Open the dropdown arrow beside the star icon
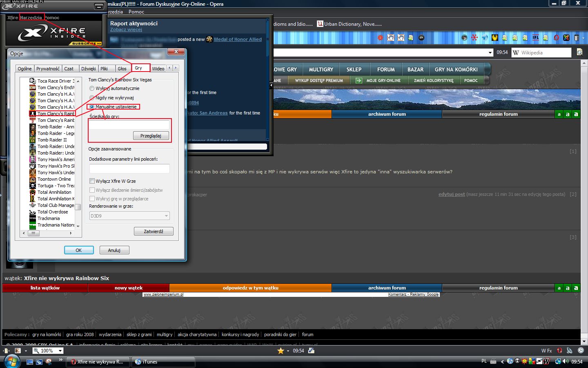This screenshot has height=368, width=588. [x=288, y=351]
